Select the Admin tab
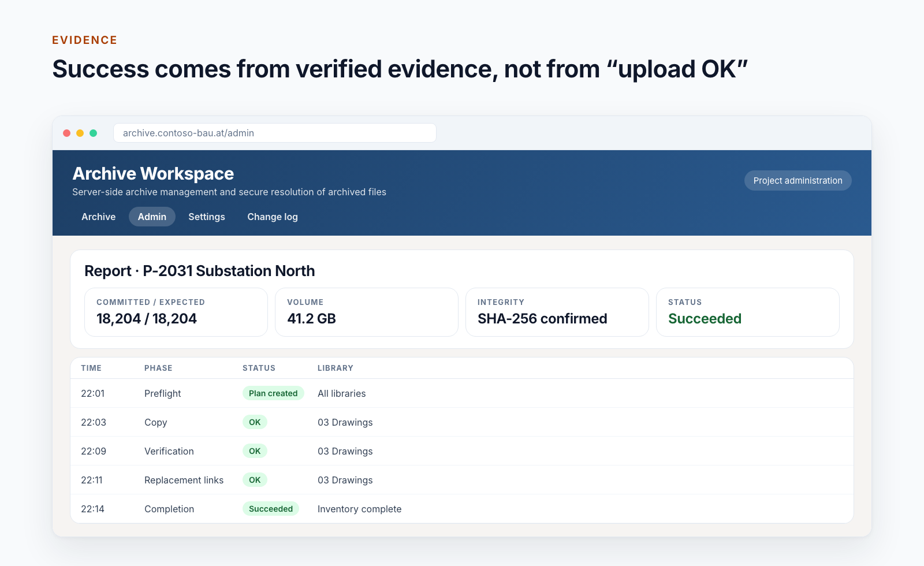 152,217
